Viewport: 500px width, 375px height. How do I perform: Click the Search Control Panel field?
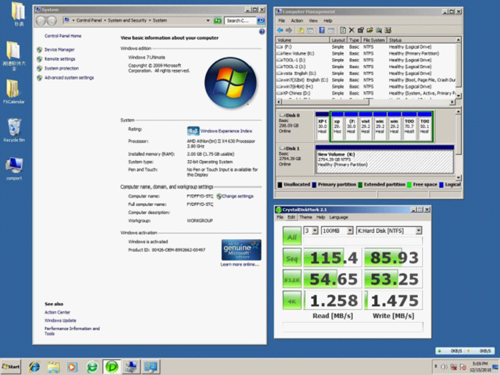coord(241,21)
